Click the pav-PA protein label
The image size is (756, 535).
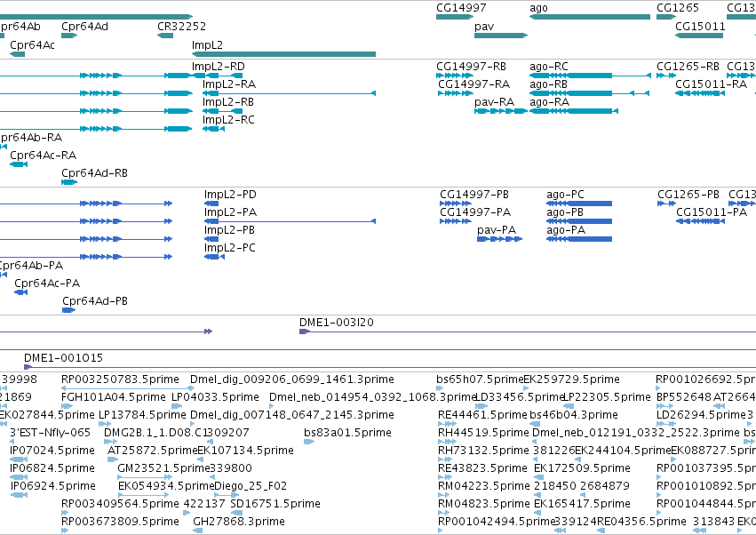(497, 230)
